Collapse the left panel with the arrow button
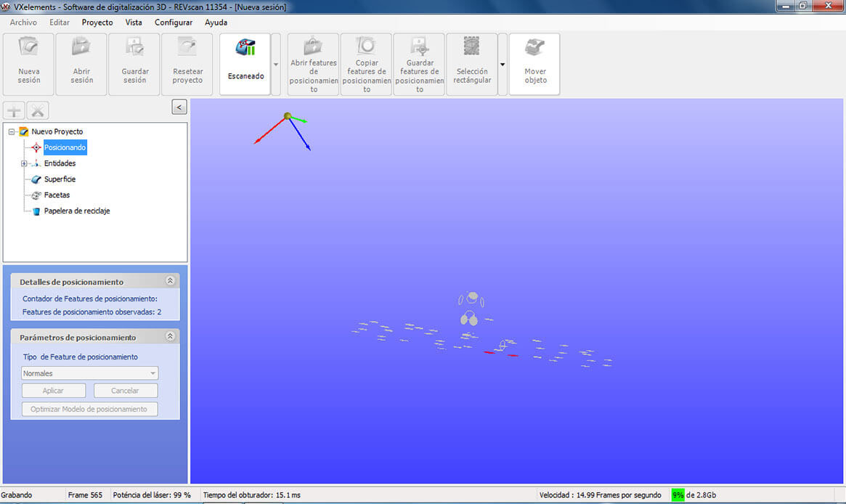846x504 pixels. 179,107
